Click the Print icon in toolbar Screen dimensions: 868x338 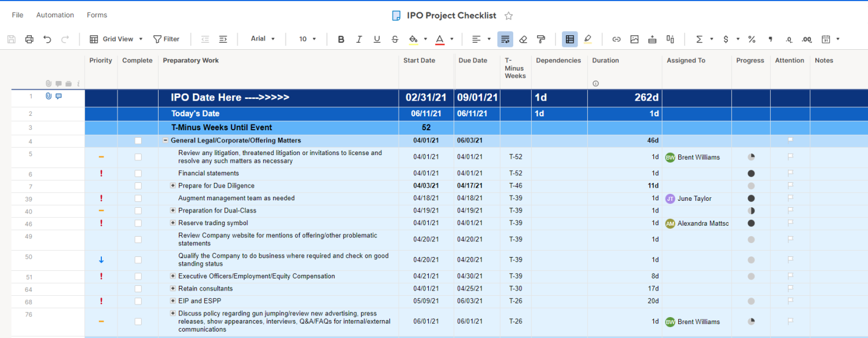[x=30, y=39]
